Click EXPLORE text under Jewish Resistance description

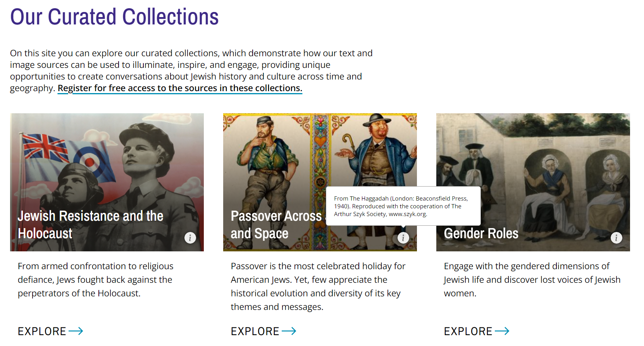(x=42, y=331)
